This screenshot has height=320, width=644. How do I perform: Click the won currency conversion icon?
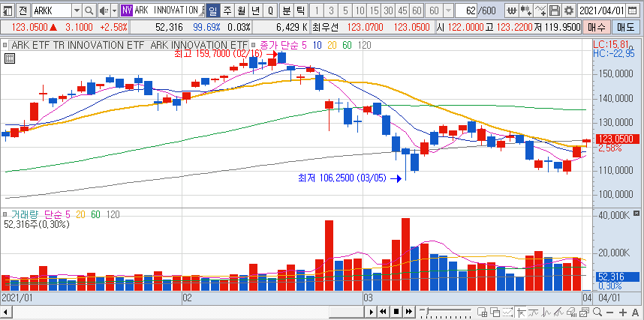click(511, 10)
